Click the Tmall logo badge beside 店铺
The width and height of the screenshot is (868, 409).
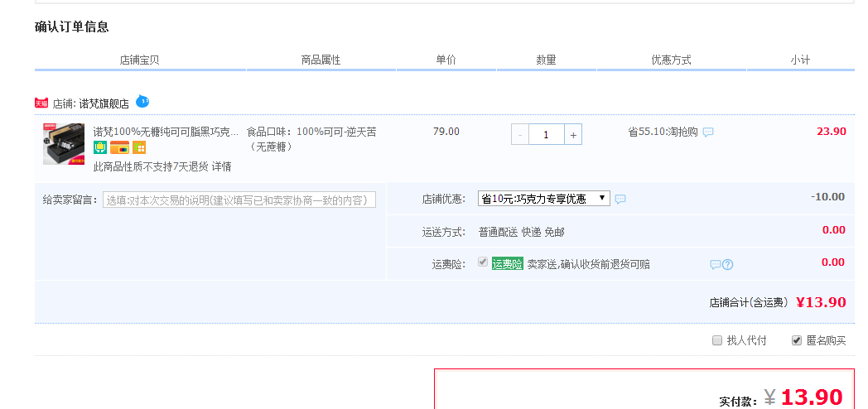coord(41,103)
